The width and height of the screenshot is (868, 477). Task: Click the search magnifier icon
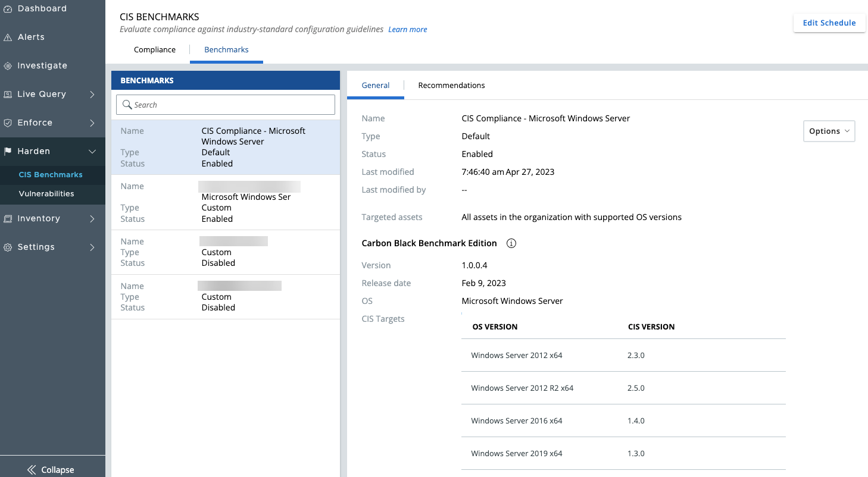[127, 105]
